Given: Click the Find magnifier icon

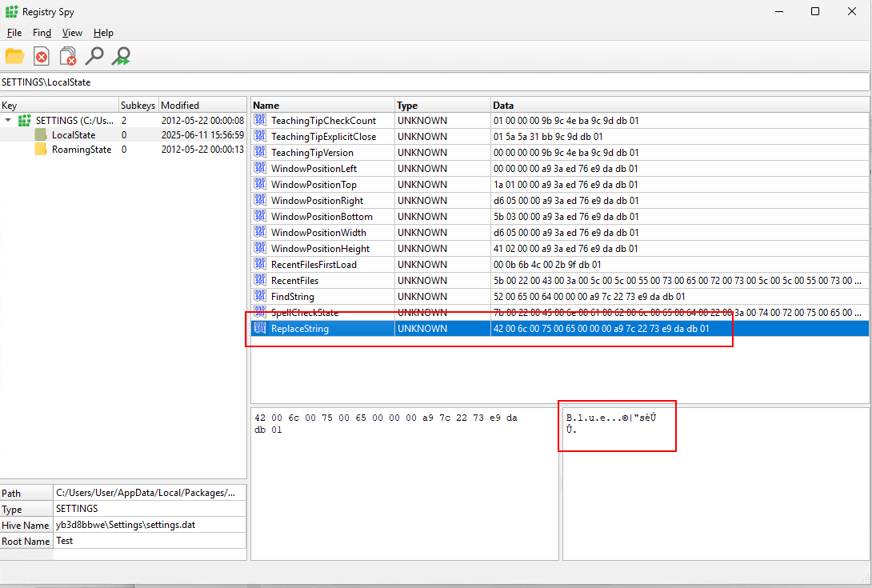Looking at the screenshot, I should 94,56.
